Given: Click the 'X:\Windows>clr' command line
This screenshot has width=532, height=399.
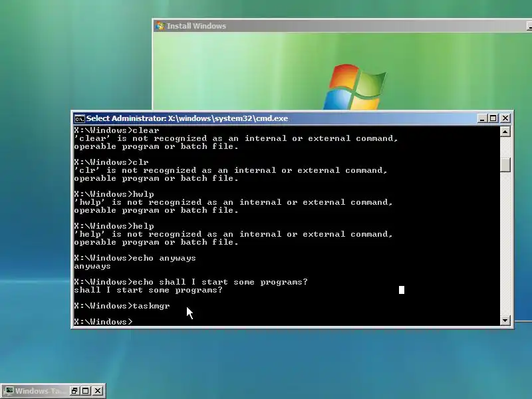Looking at the screenshot, I should point(111,162).
